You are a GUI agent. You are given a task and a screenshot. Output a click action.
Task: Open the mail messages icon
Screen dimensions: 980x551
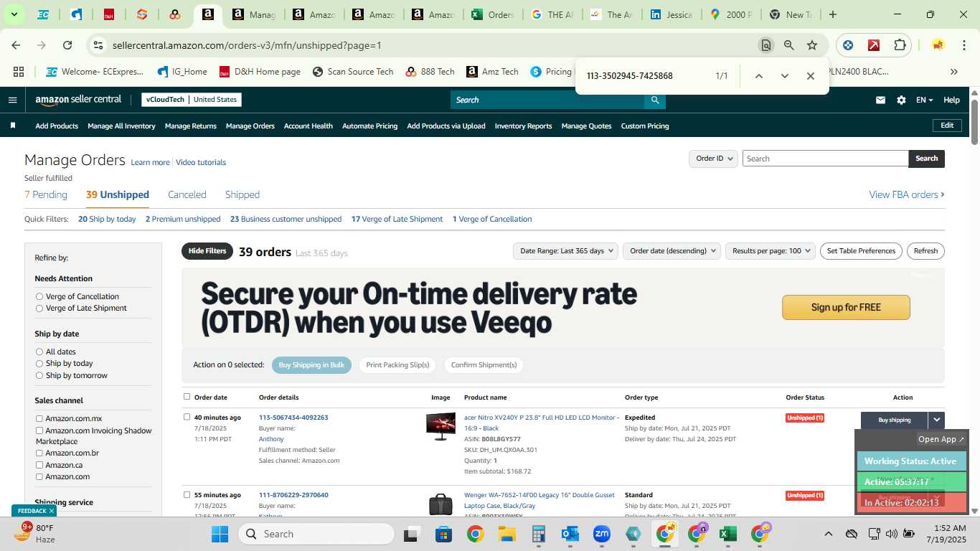pyautogui.click(x=880, y=100)
